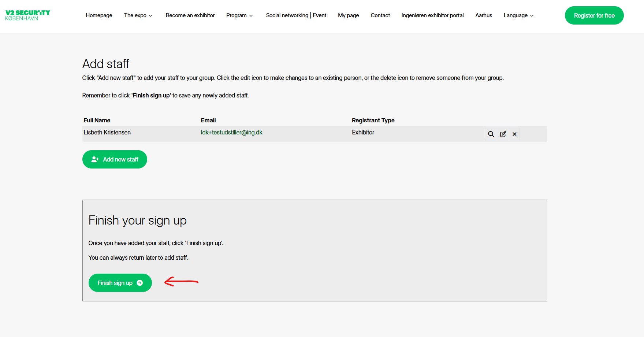Viewport: 644px width, 337px height.
Task: Open the Contact page
Action: 380,15
